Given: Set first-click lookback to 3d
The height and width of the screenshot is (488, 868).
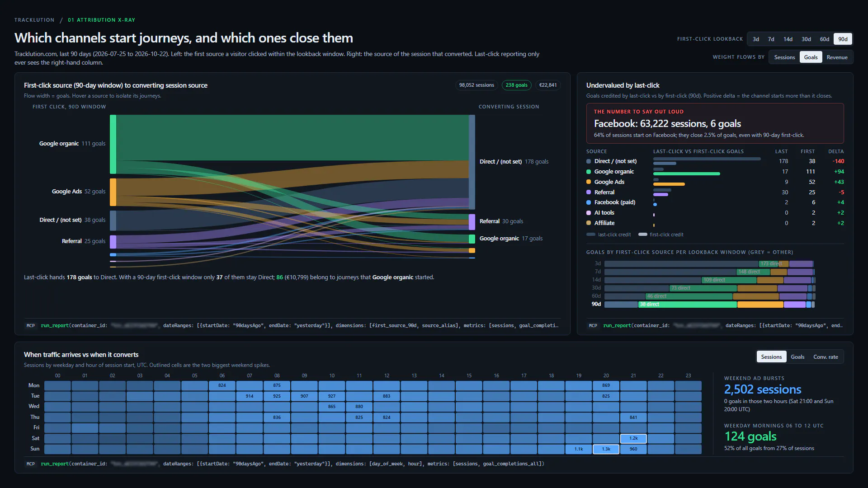Looking at the screenshot, I should coord(756,39).
